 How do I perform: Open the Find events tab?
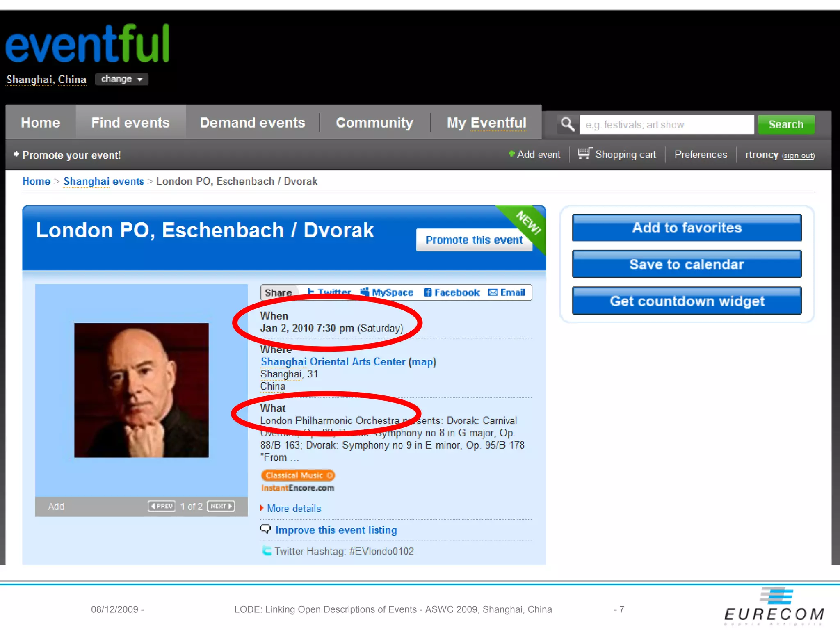(130, 122)
